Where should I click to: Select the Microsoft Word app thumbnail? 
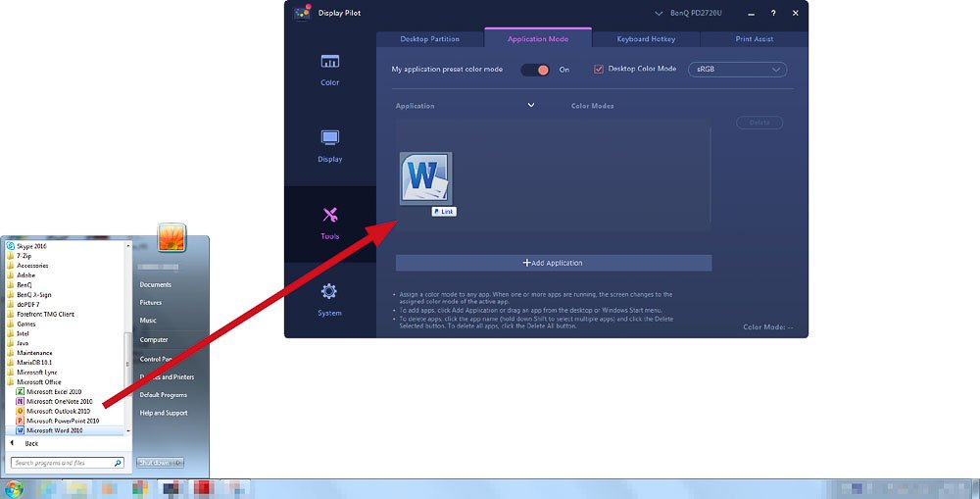pos(425,178)
